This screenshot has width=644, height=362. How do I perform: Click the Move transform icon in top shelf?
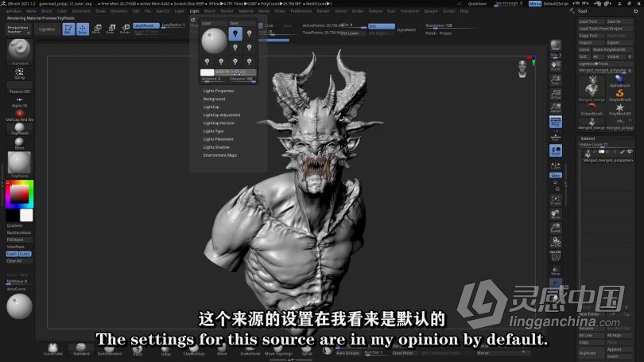coord(96,29)
